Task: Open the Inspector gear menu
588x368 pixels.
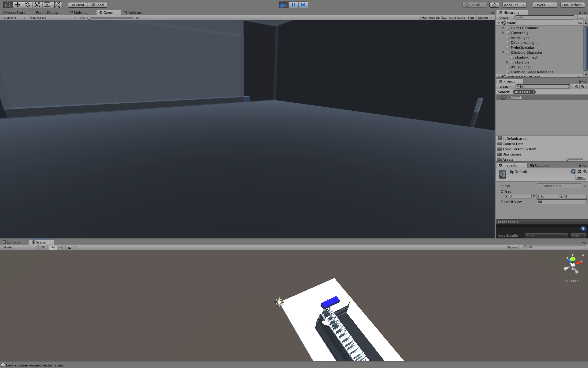Action: [585, 171]
